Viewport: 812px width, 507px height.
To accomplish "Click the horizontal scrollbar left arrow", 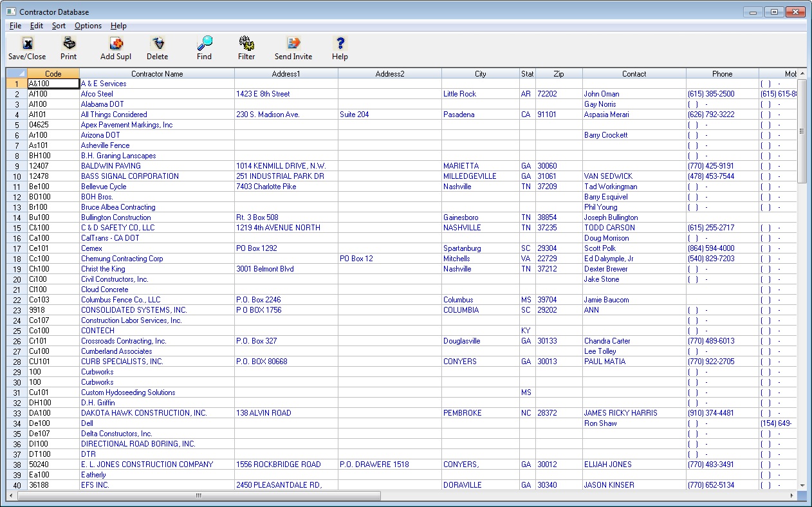I will [11, 495].
